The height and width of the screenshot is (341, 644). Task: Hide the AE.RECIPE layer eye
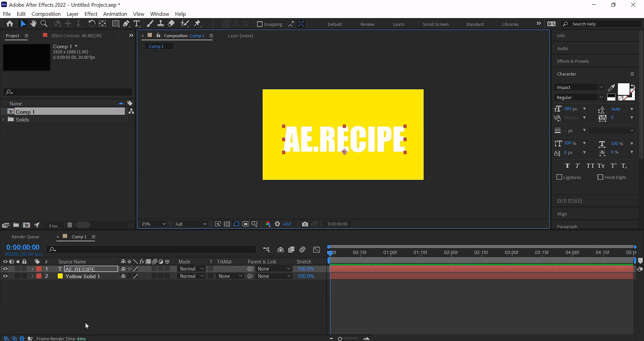[x=5, y=269]
